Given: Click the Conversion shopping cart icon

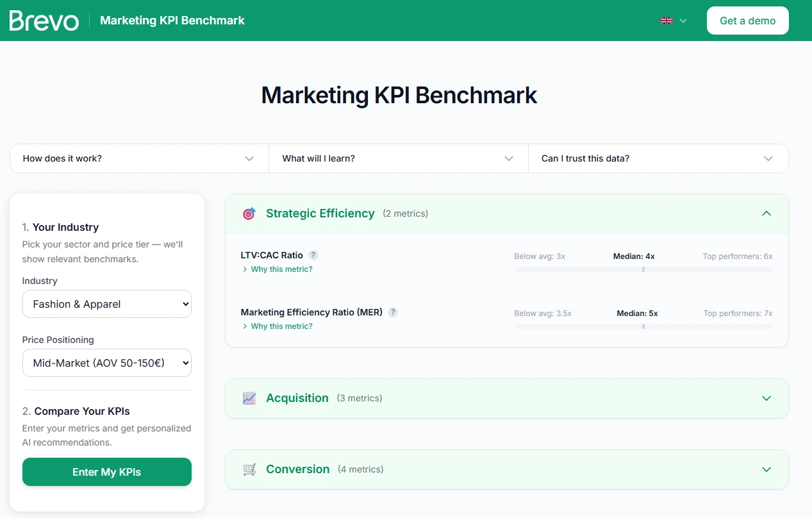Looking at the screenshot, I should (249, 469).
